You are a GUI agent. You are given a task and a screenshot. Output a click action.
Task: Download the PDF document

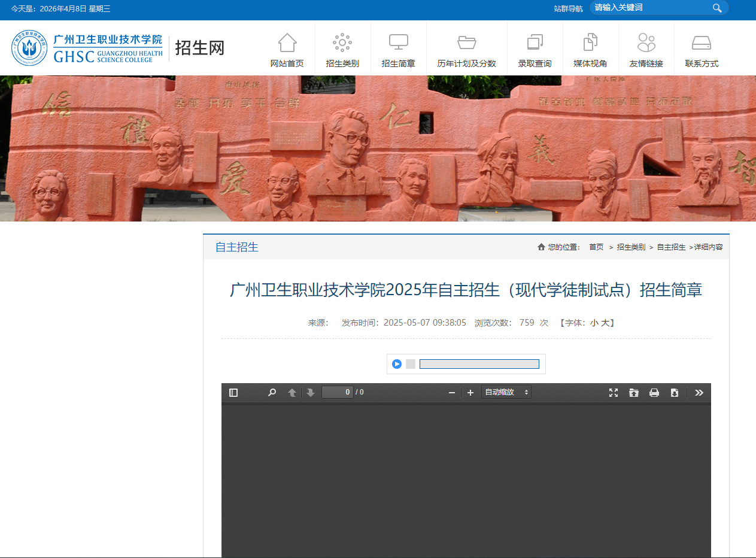click(x=675, y=392)
